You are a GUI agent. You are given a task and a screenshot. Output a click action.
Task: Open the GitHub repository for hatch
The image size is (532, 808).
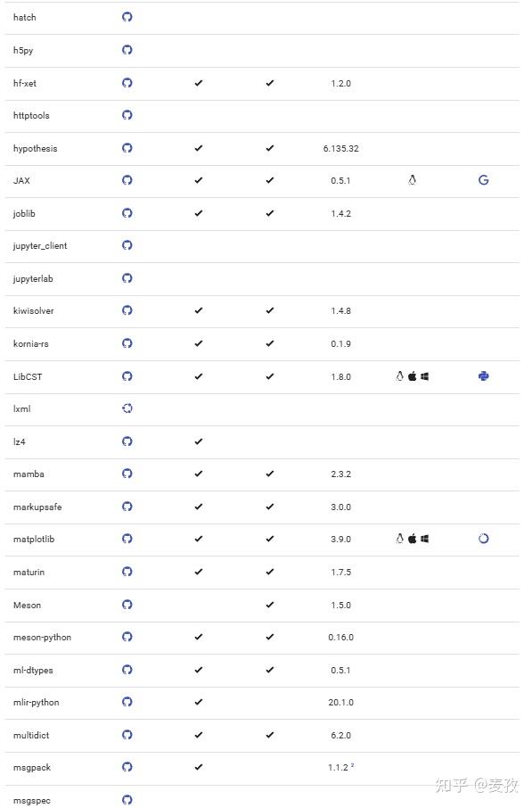point(127,17)
